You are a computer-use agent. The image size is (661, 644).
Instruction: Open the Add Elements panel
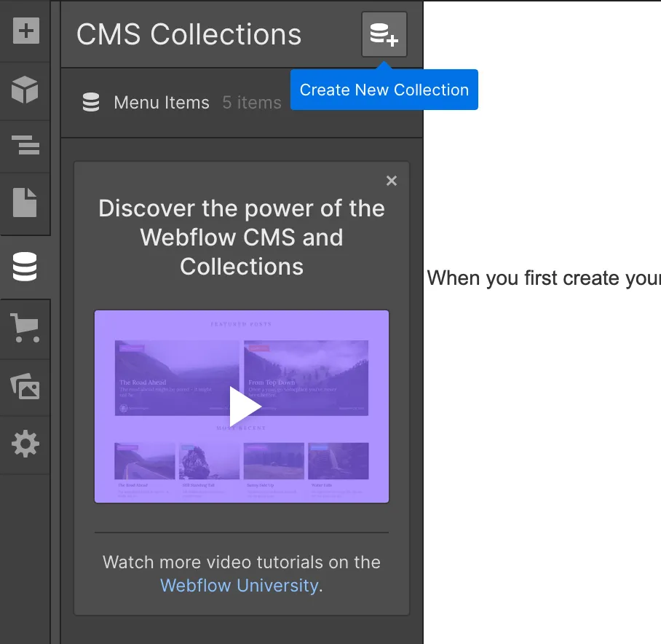coord(25,31)
